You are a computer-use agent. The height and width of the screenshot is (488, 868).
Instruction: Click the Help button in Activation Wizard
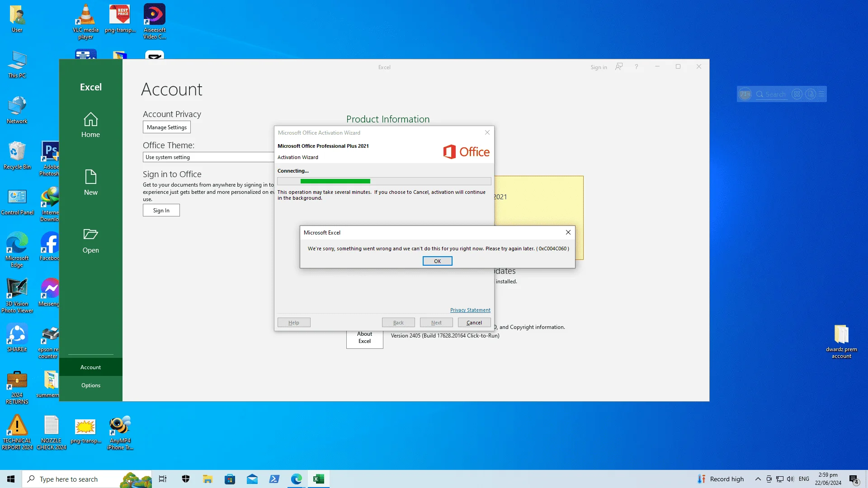click(294, 323)
